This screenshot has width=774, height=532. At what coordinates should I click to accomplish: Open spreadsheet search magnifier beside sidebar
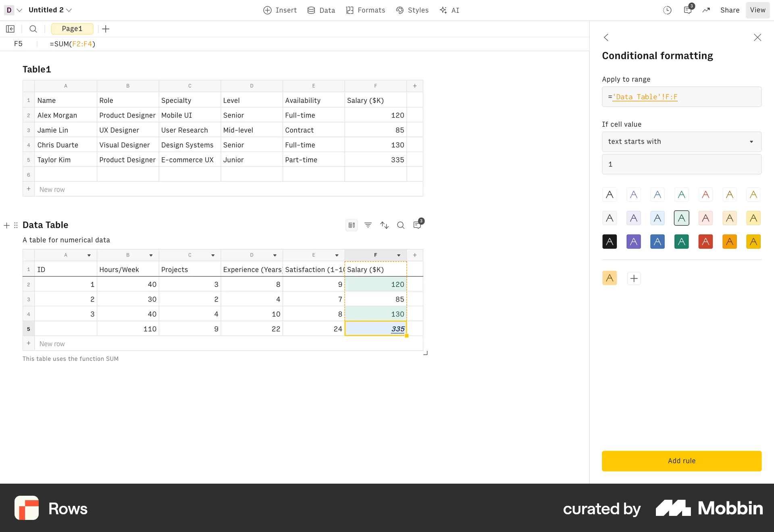click(33, 29)
